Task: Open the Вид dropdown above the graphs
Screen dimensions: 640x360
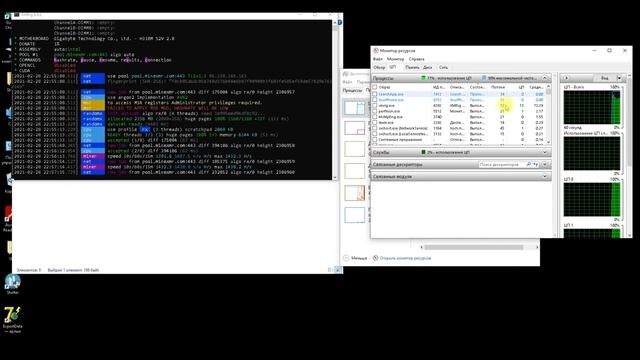Action: click(619, 78)
